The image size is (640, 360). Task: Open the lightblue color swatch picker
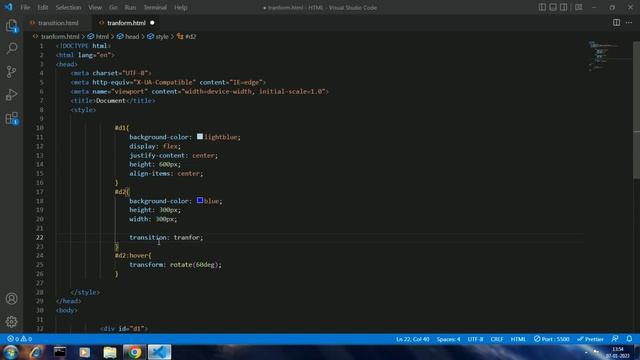200,137
